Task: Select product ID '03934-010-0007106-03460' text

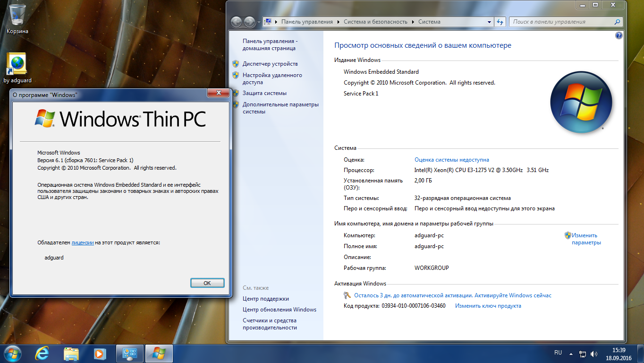Action: point(413,306)
